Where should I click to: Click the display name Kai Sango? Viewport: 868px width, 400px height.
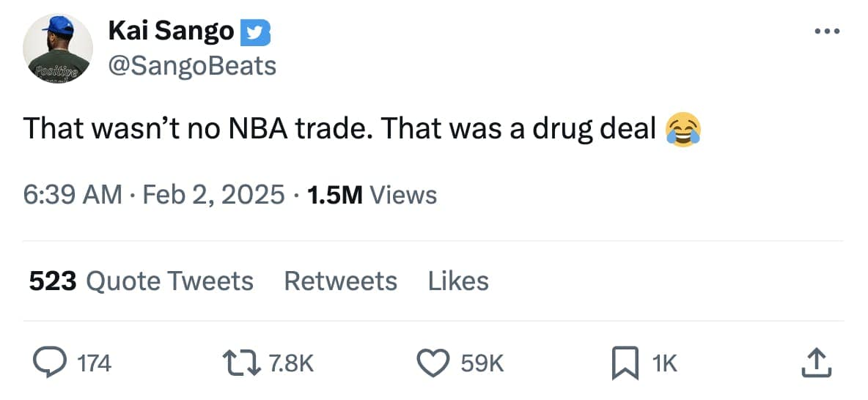click(170, 31)
